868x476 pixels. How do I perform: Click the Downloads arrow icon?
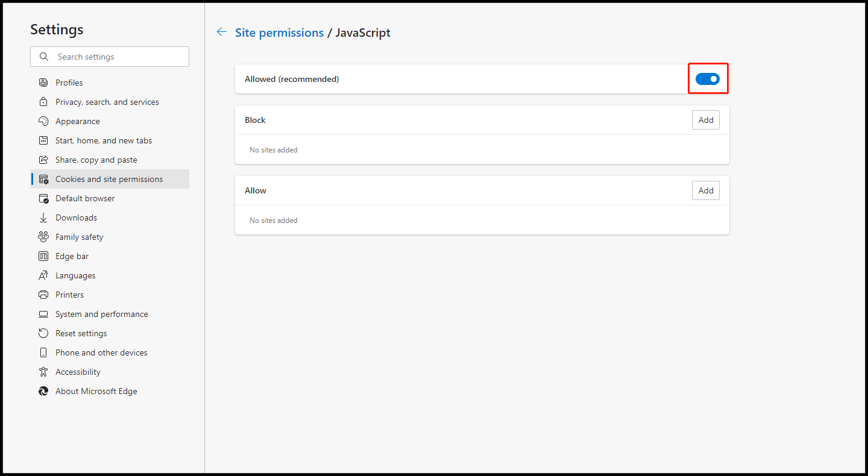click(43, 218)
